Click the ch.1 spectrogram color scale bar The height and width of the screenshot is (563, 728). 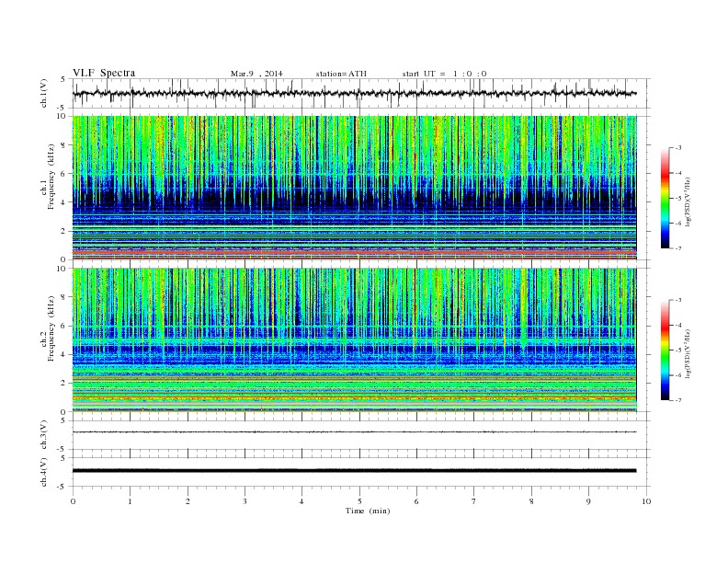pos(665,198)
